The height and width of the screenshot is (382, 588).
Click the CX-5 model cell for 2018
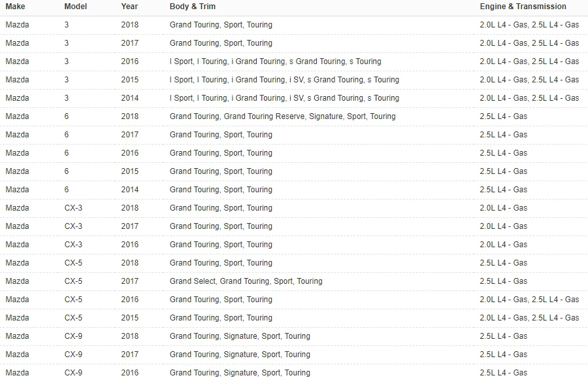(73, 263)
